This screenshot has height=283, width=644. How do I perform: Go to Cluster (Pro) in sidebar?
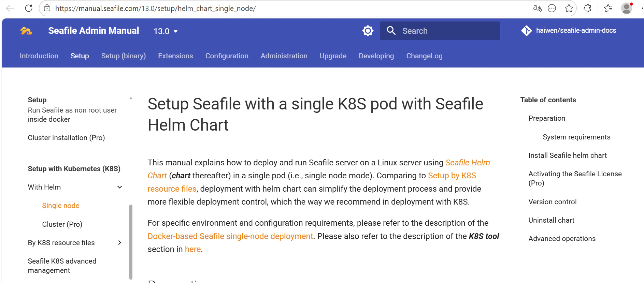point(62,224)
